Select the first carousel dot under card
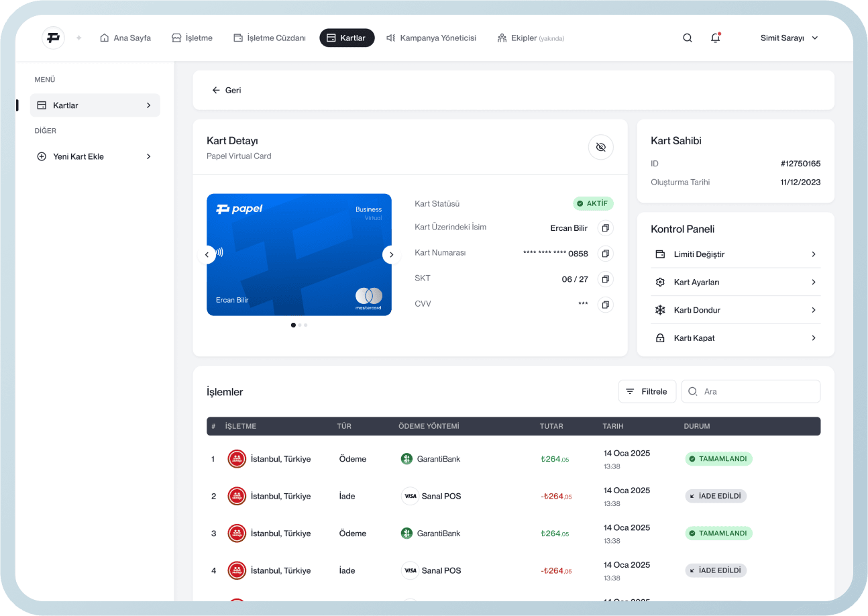 [x=293, y=325]
